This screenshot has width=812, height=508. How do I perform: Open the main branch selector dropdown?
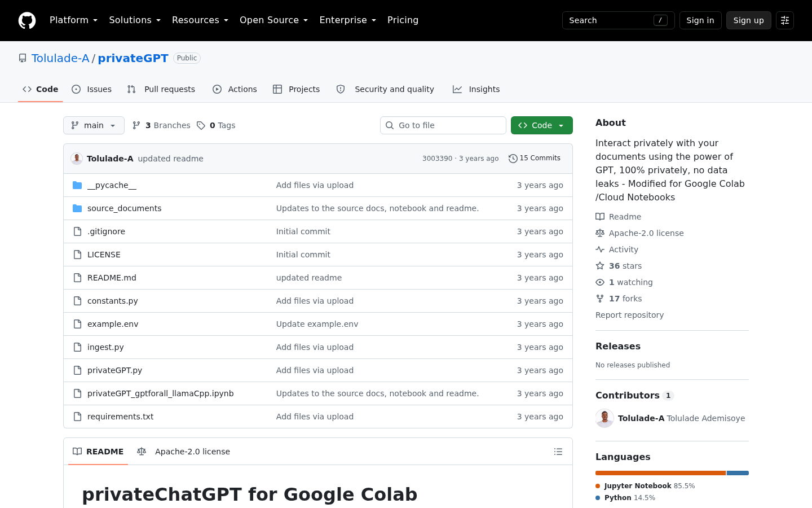coord(94,125)
